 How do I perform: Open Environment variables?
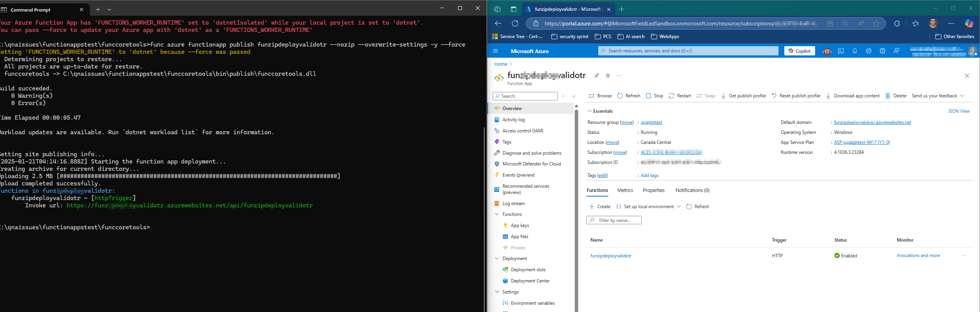point(533,303)
